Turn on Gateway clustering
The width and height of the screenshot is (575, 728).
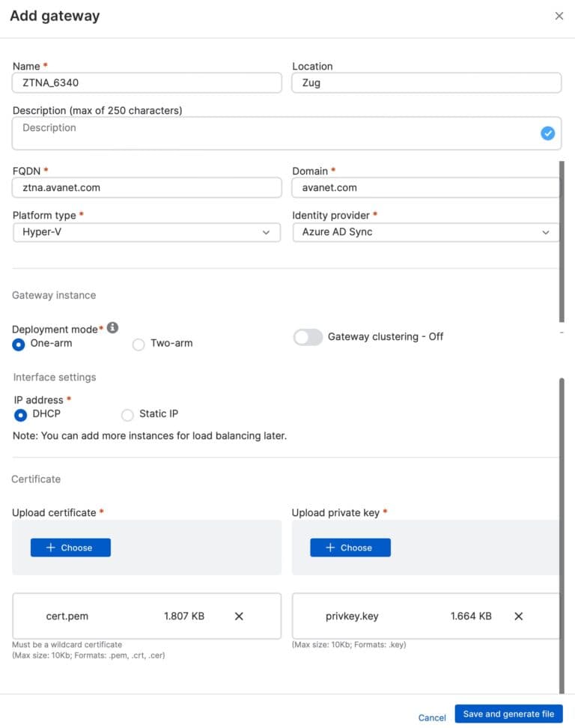click(x=308, y=337)
